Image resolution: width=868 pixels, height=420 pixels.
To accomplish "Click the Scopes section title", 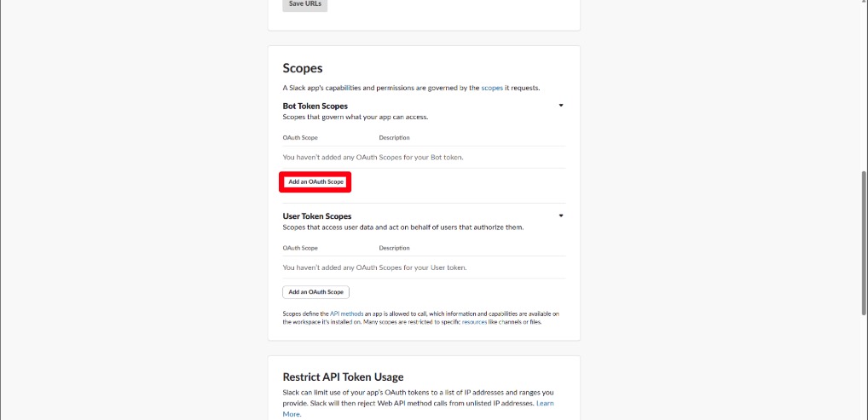I will (x=303, y=68).
